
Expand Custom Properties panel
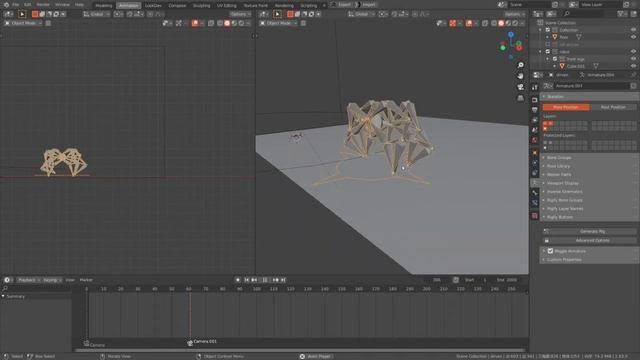pos(564,260)
